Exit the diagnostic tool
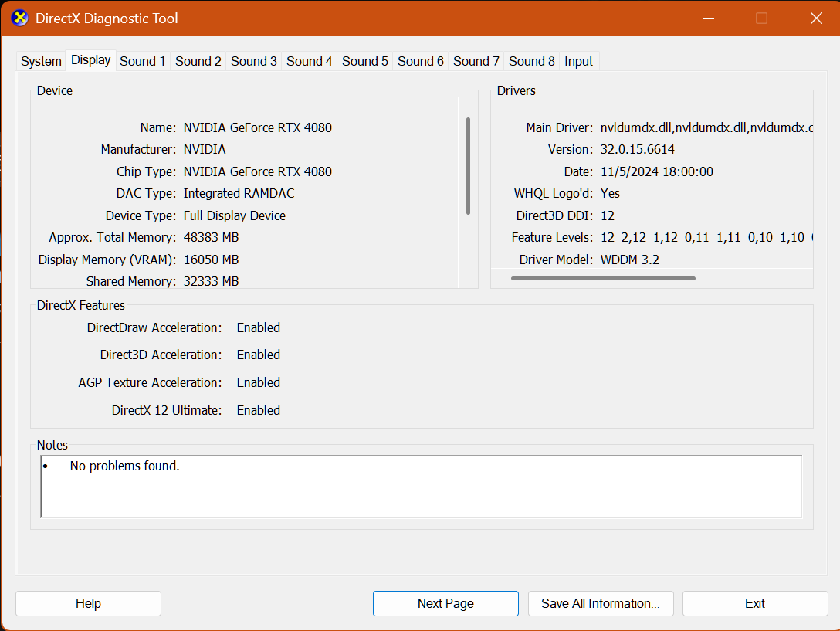 (755, 604)
